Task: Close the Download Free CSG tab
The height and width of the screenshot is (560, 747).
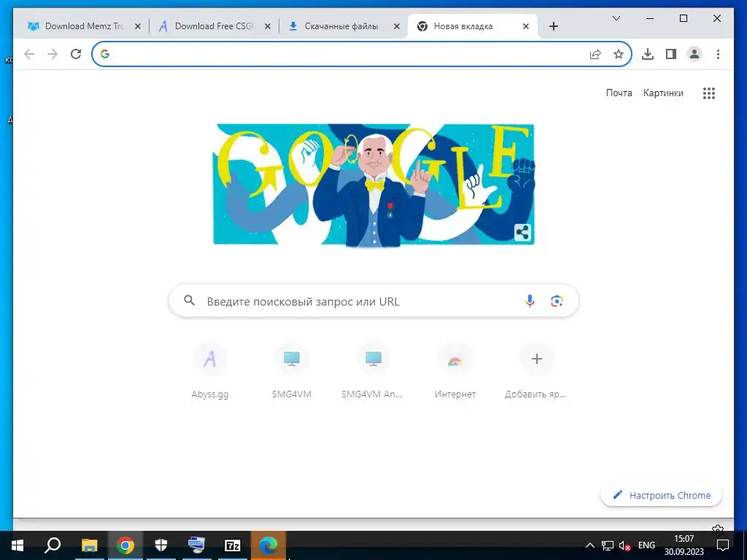Action: coord(268,27)
